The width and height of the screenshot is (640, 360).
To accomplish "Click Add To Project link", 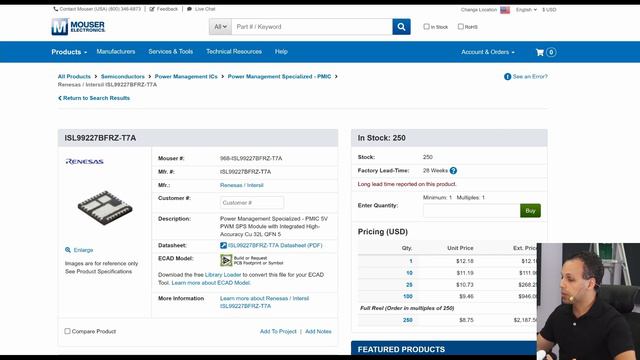I will 278,331.
